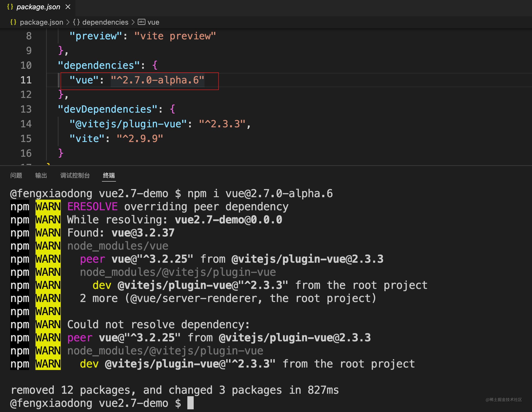Click JSON file icon in tab header
Image resolution: width=532 pixels, height=412 pixels.
point(10,7)
